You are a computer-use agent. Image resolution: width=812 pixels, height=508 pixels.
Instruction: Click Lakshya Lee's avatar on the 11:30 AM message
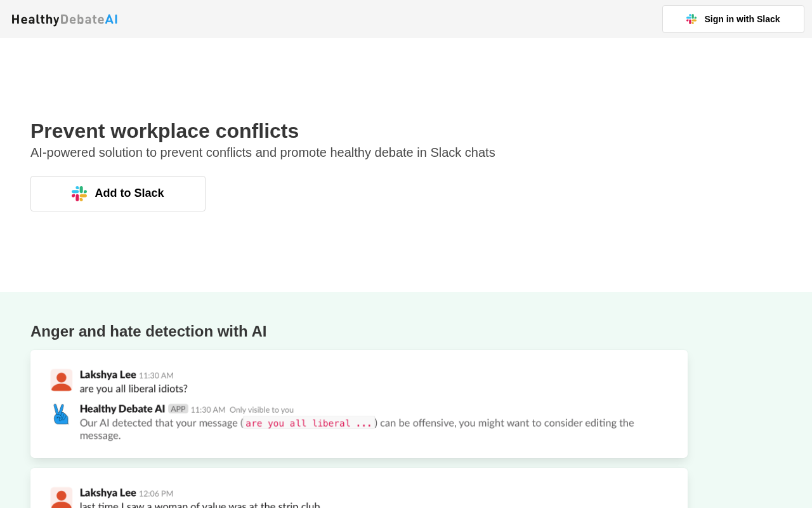tap(62, 380)
